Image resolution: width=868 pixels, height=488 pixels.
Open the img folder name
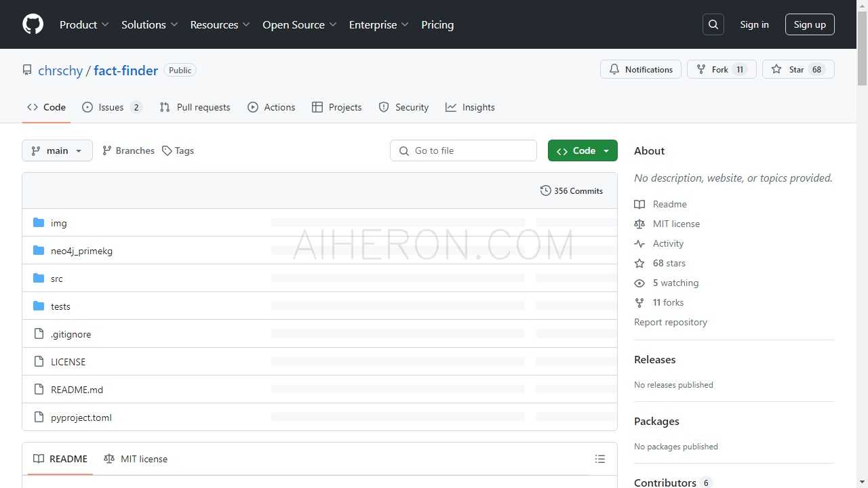pyautogui.click(x=59, y=223)
